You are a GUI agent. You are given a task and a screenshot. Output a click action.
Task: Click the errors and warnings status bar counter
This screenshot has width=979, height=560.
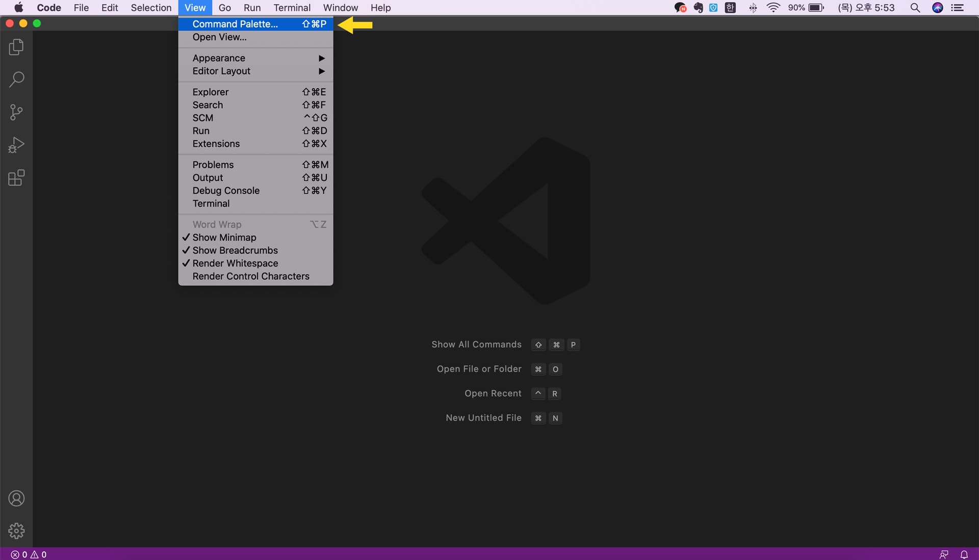click(x=28, y=554)
